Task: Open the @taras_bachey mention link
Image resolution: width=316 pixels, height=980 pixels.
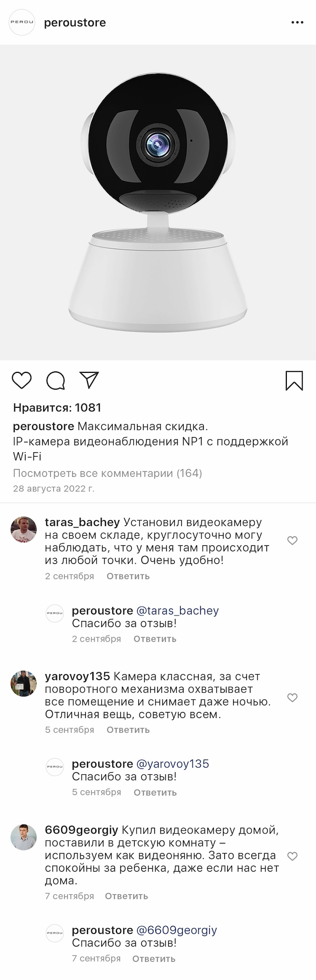Action: (177, 611)
